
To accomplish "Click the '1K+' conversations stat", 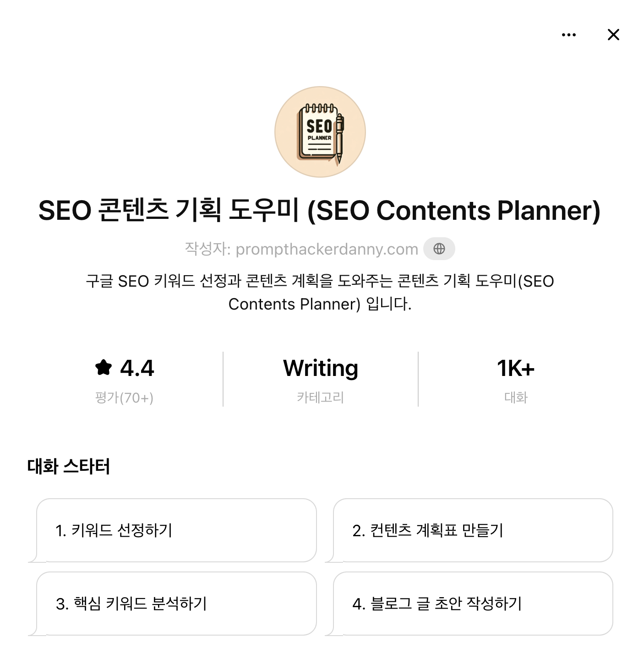I will [x=515, y=368].
